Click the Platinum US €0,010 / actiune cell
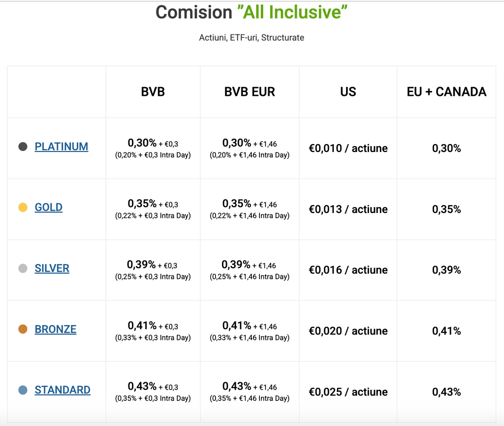The width and height of the screenshot is (504, 426). [x=348, y=148]
